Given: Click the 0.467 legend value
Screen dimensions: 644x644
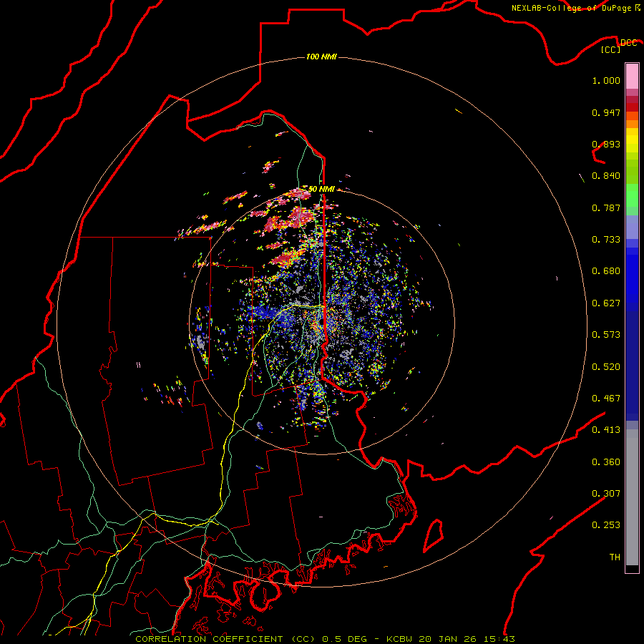Looking at the screenshot, I should [606, 399].
